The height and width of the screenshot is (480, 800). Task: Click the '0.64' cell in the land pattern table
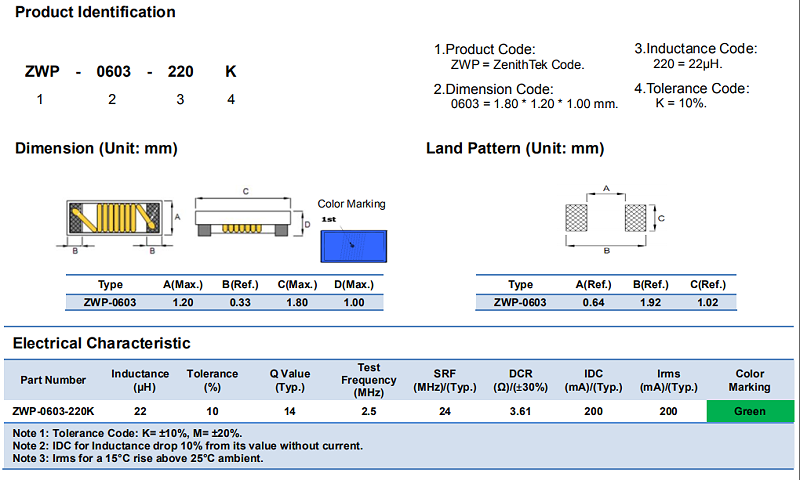pyautogui.click(x=593, y=302)
